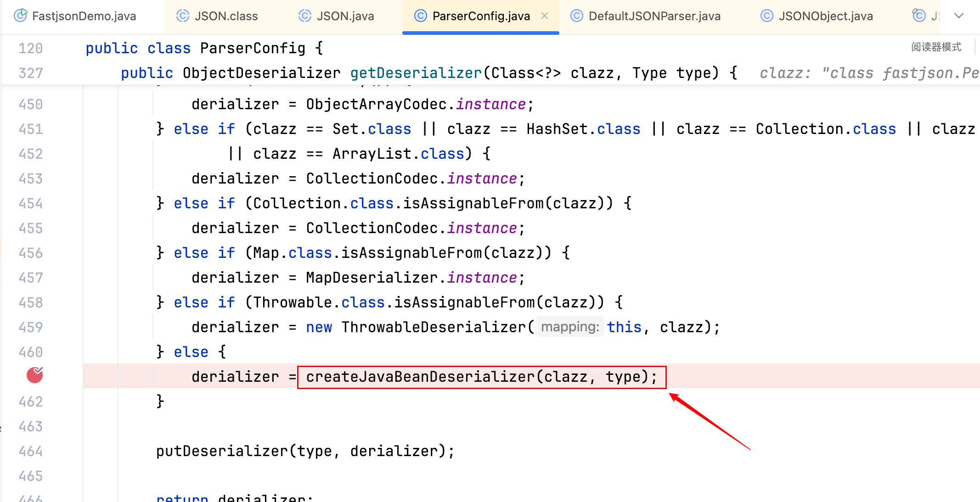This screenshot has height=502, width=980.
Task: Close the ParserConfig.java tab
Action: (x=545, y=16)
